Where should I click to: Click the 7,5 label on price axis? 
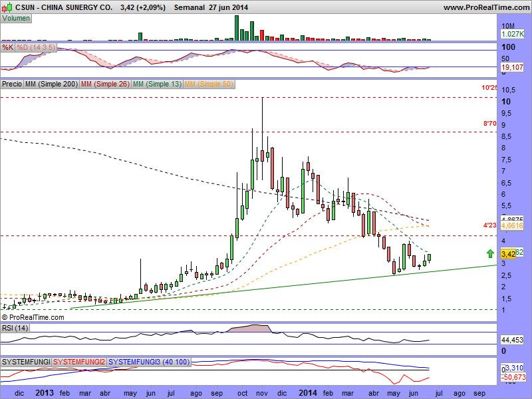point(506,160)
